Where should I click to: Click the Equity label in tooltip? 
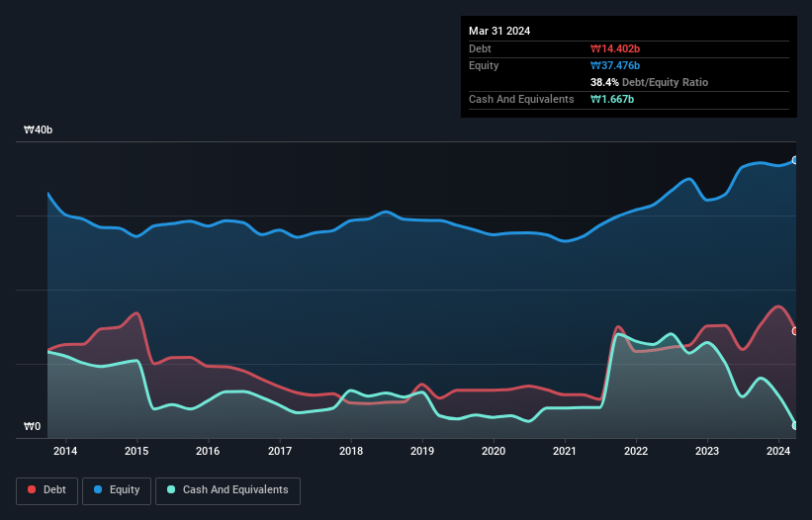point(484,65)
